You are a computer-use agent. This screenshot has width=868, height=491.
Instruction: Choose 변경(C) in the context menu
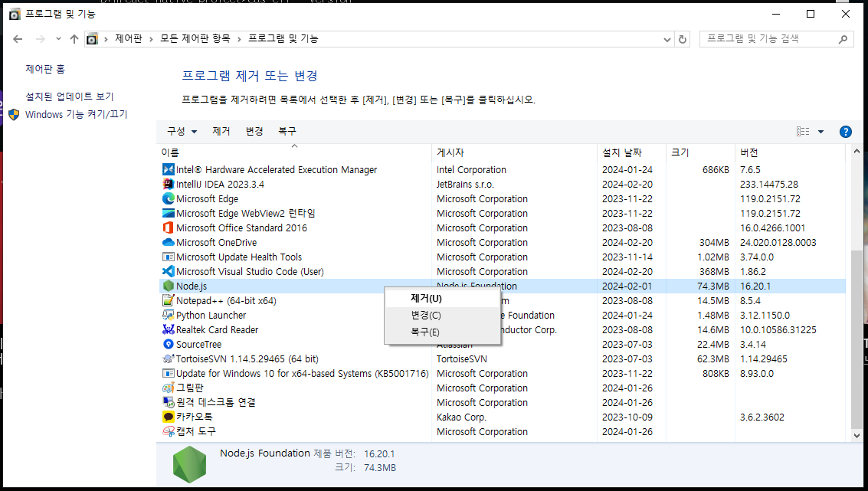(442, 315)
